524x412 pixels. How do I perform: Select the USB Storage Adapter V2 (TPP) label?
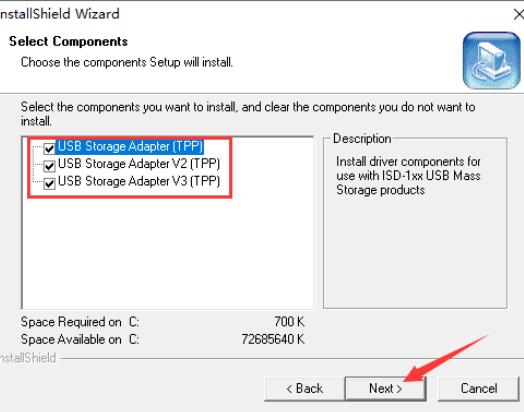[x=139, y=164]
